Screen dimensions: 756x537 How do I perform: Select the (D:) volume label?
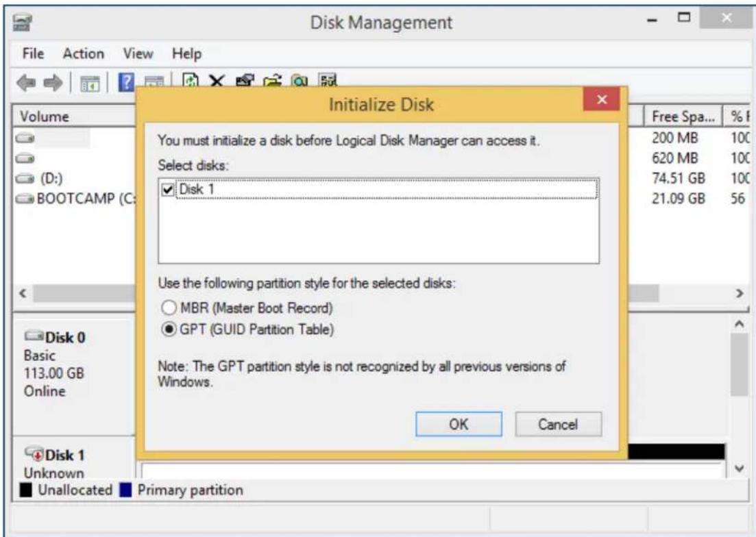(51, 179)
